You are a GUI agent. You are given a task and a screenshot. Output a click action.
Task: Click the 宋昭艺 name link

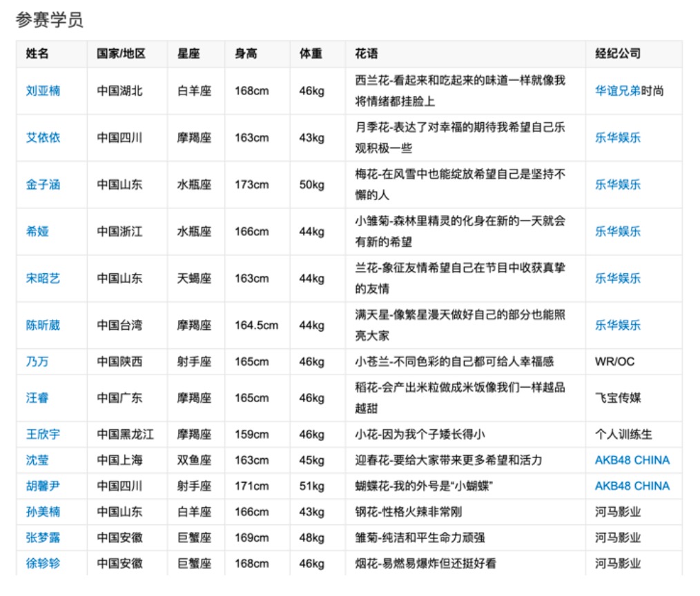pyautogui.click(x=43, y=279)
